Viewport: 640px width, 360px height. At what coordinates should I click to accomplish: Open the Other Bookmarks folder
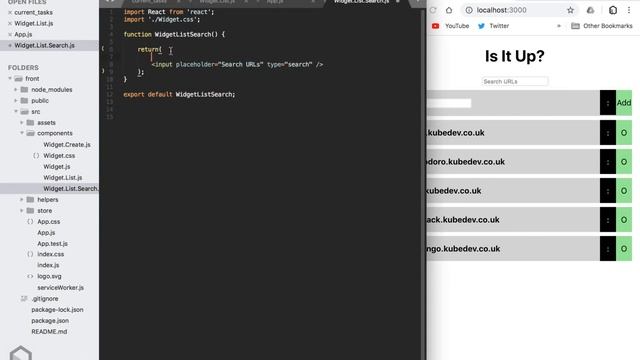tap(602, 26)
